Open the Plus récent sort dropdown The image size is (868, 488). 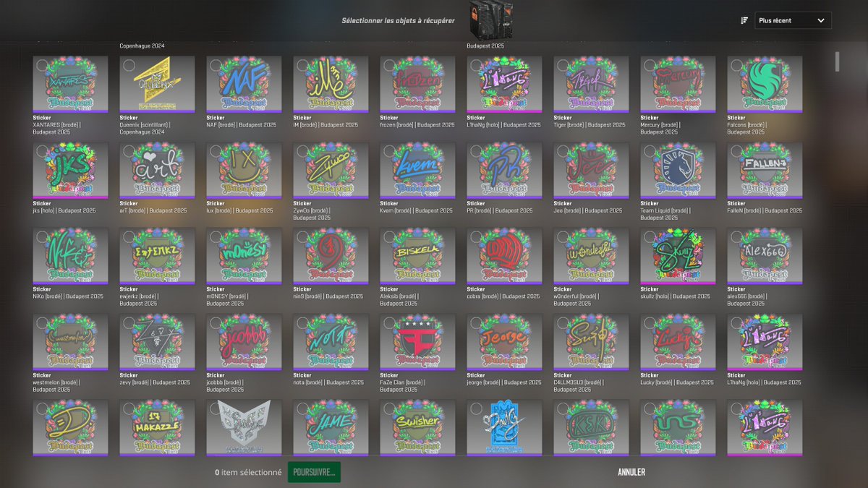click(x=793, y=21)
